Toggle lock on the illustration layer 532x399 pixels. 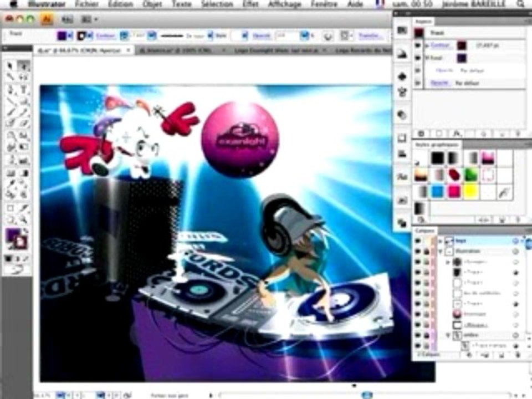427,252
